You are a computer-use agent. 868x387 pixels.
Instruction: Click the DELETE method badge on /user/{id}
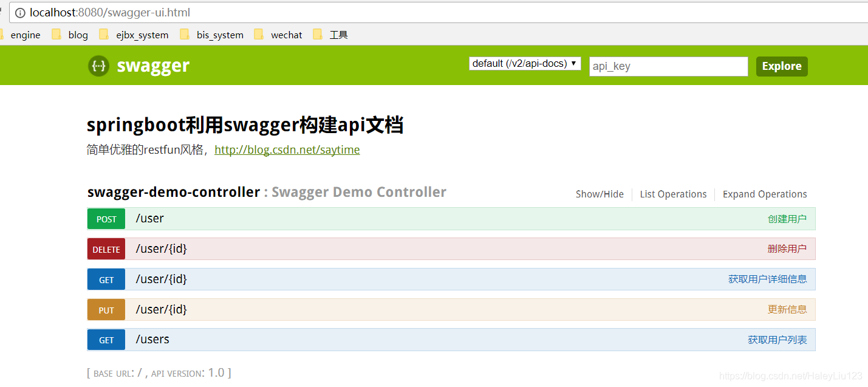click(106, 249)
